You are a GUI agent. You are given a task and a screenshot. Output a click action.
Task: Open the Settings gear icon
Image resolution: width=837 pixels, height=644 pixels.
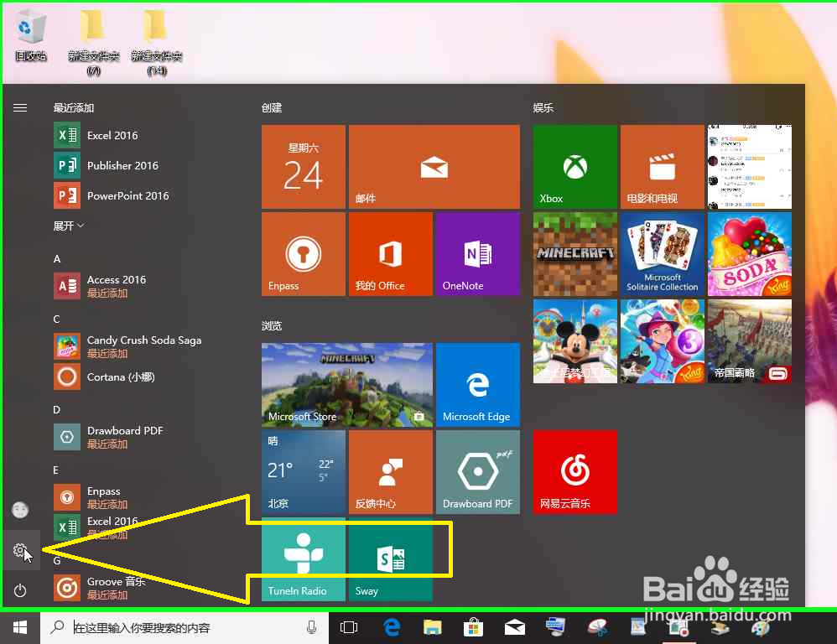(20, 550)
